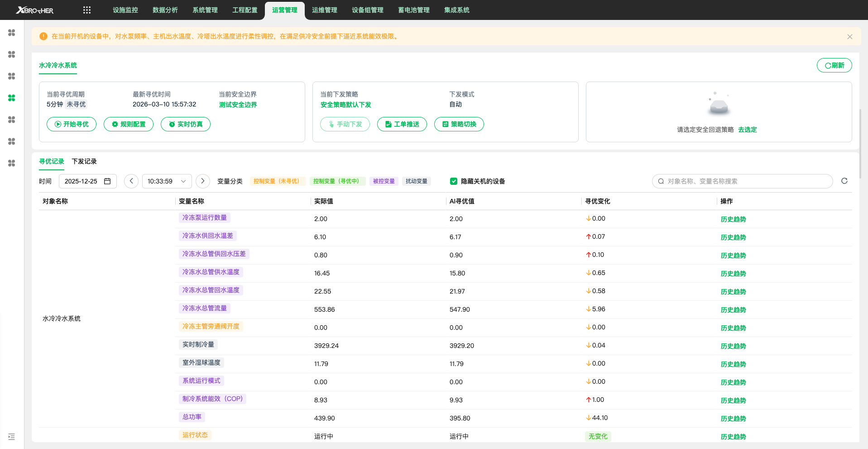Click the 去选定 link
This screenshot has width=868, height=449.
click(747, 130)
